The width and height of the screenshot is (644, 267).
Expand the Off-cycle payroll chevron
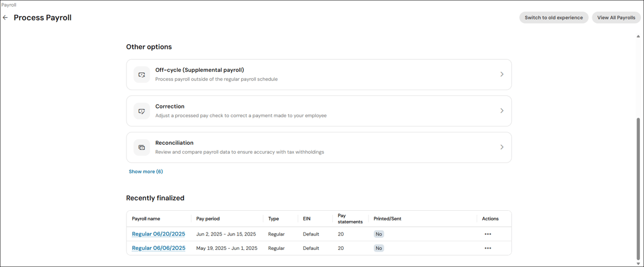pos(501,75)
